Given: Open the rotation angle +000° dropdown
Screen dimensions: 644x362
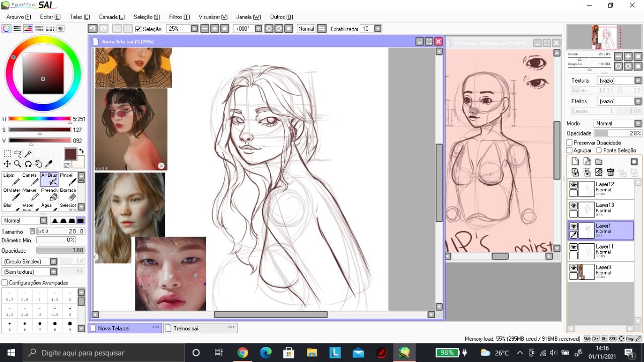Looking at the screenshot, I should [x=259, y=29].
